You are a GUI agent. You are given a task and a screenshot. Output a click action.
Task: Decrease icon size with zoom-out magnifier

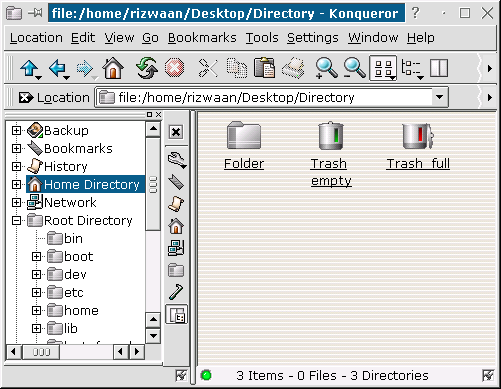click(354, 68)
